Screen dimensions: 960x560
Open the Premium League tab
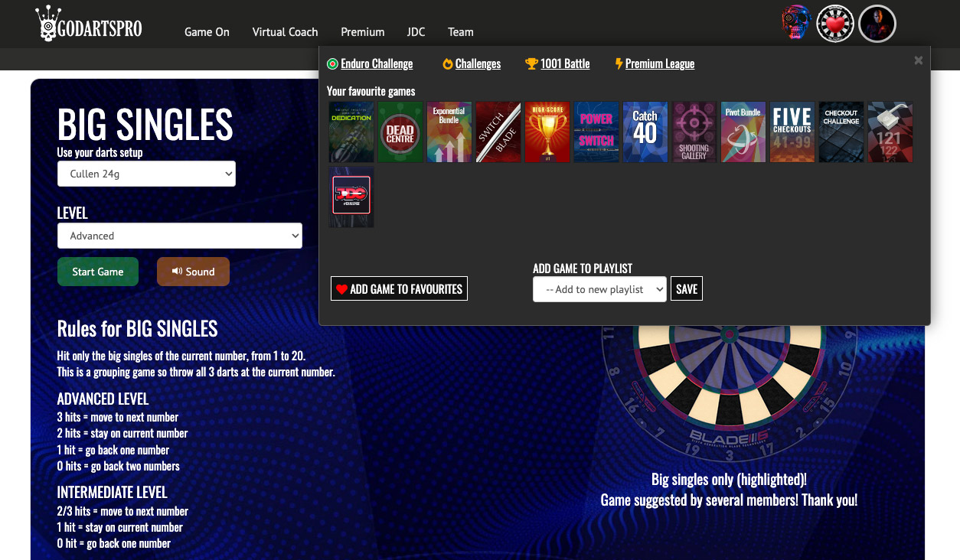[x=660, y=63]
